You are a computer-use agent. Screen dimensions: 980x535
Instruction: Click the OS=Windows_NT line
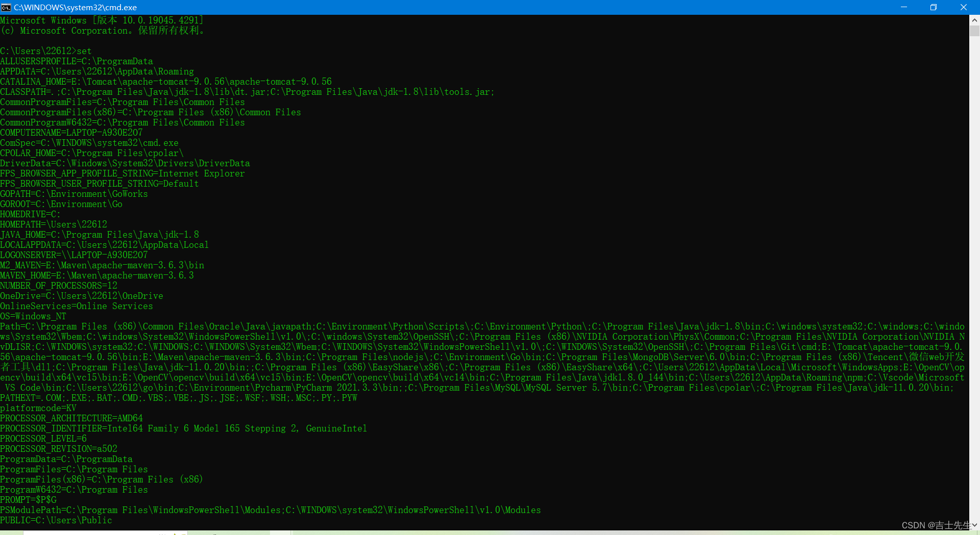[33, 316]
